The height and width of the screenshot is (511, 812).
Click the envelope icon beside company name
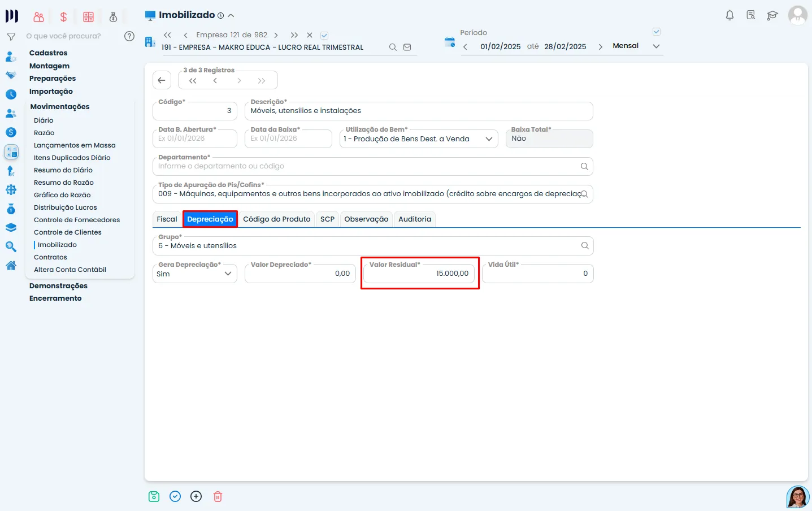click(x=407, y=47)
